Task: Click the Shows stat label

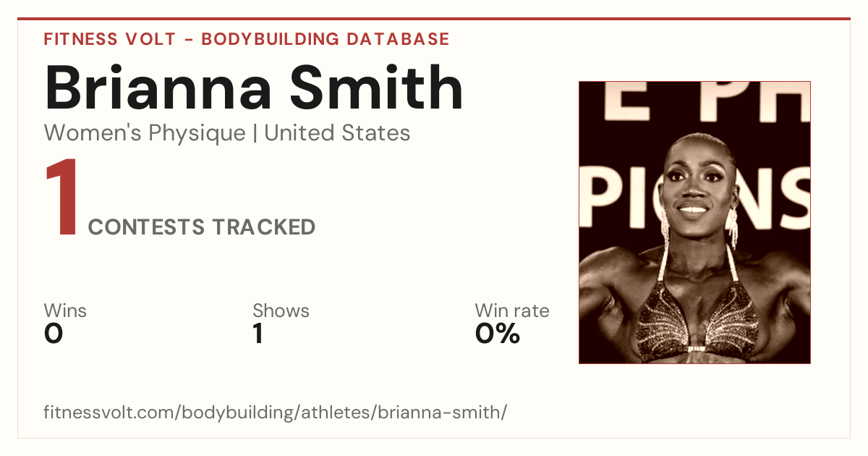Action: [x=281, y=311]
